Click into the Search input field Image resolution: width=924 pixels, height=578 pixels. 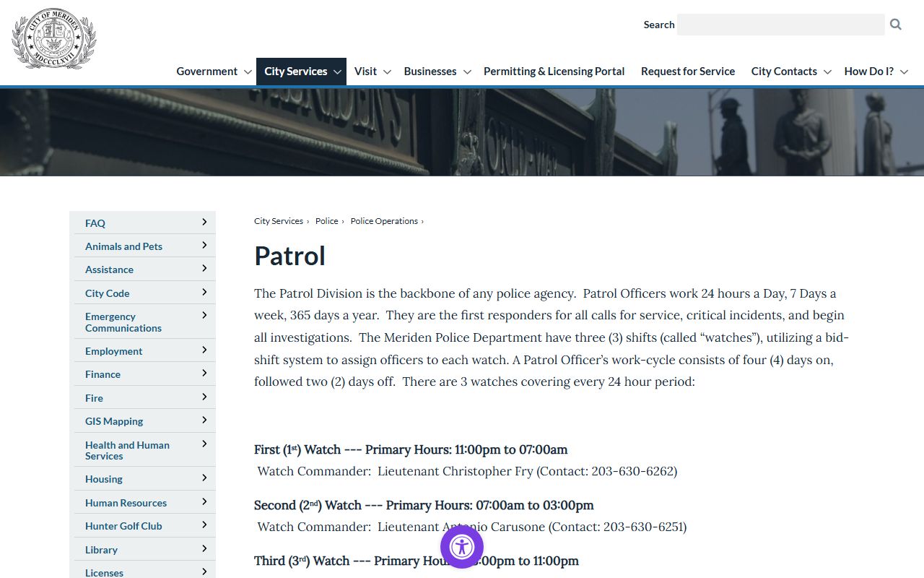click(x=781, y=25)
